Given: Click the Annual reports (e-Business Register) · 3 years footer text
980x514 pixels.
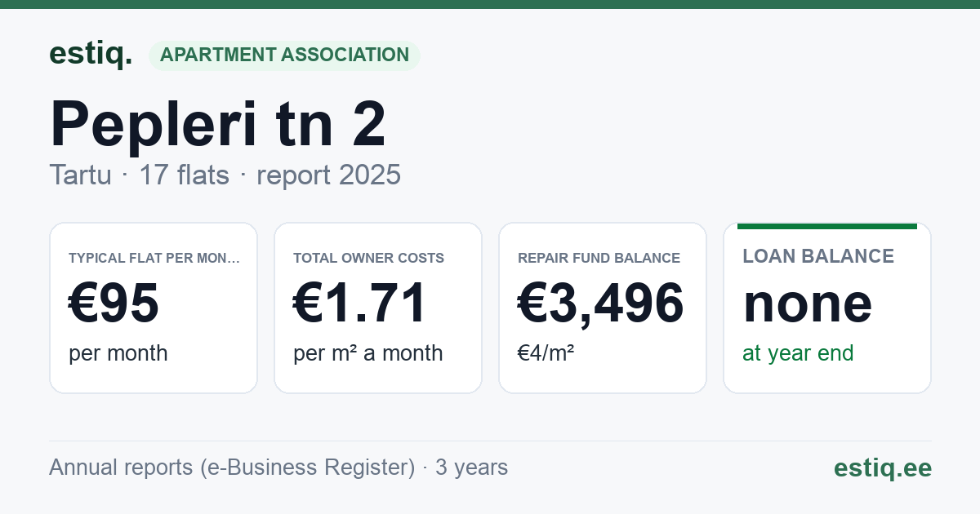Looking at the screenshot, I should 278,467.
